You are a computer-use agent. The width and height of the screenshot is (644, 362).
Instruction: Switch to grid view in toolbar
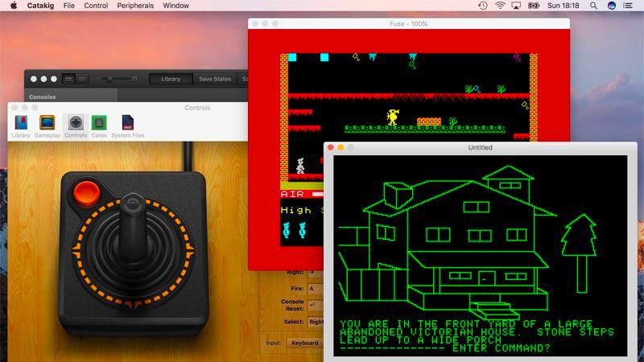click(x=68, y=79)
